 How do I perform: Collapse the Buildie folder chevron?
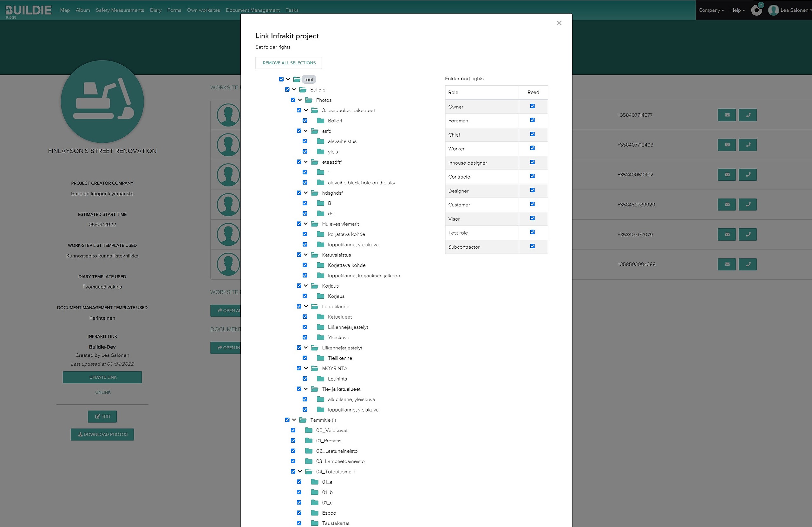294,90
